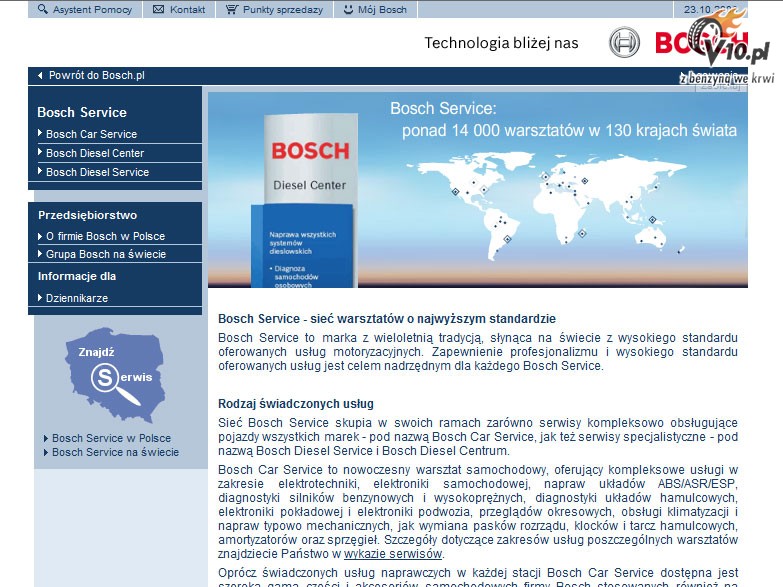Click the back arrow before Powrót do Bosch.pl

[40, 75]
